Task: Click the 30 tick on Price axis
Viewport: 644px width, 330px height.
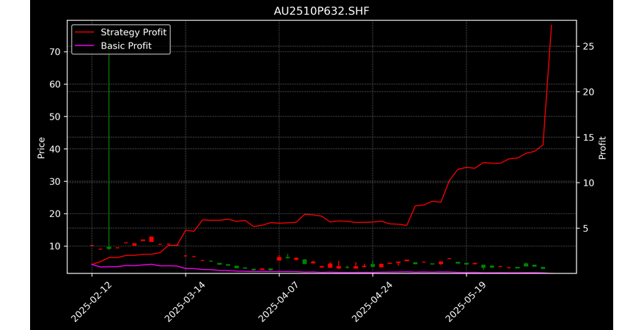Action: [x=55, y=181]
